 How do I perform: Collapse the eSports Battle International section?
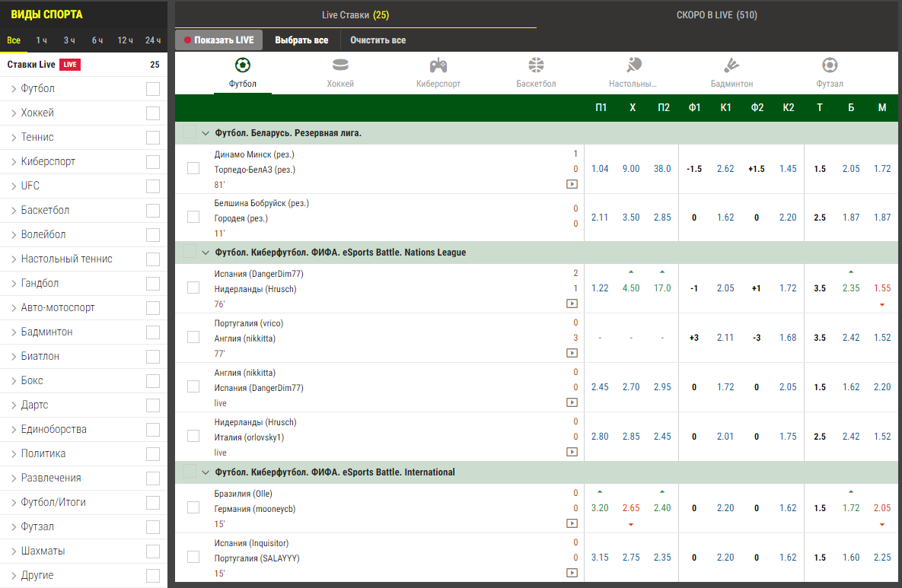pos(206,472)
